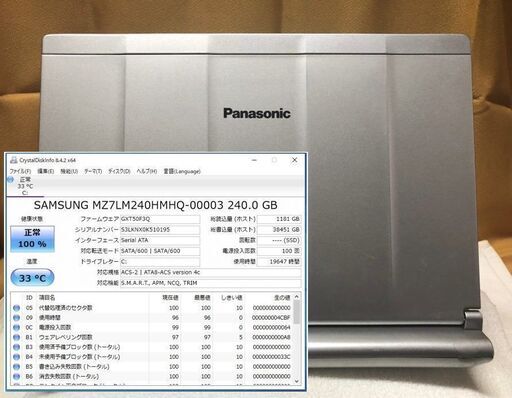This screenshot has height=398, width=512.
Task: Click the serial number field S3LKNX0K510195
Action: [160, 230]
